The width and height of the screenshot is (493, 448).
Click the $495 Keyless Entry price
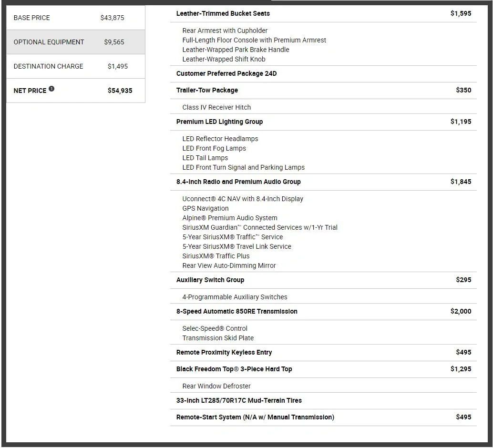tap(463, 352)
